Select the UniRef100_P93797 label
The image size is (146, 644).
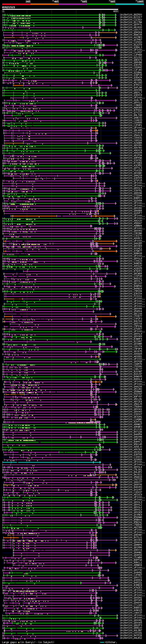pos(131,394)
